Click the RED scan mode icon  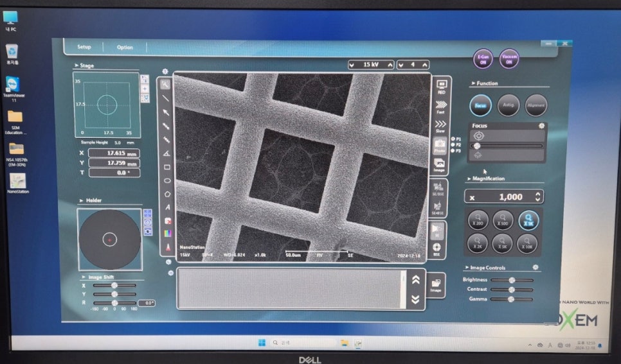(441, 87)
